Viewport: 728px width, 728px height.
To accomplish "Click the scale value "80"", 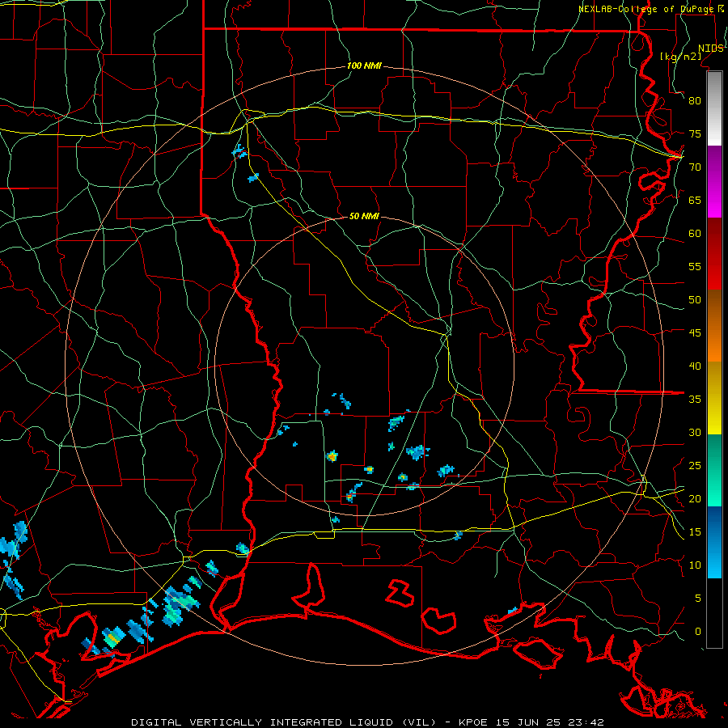I will (x=695, y=101).
